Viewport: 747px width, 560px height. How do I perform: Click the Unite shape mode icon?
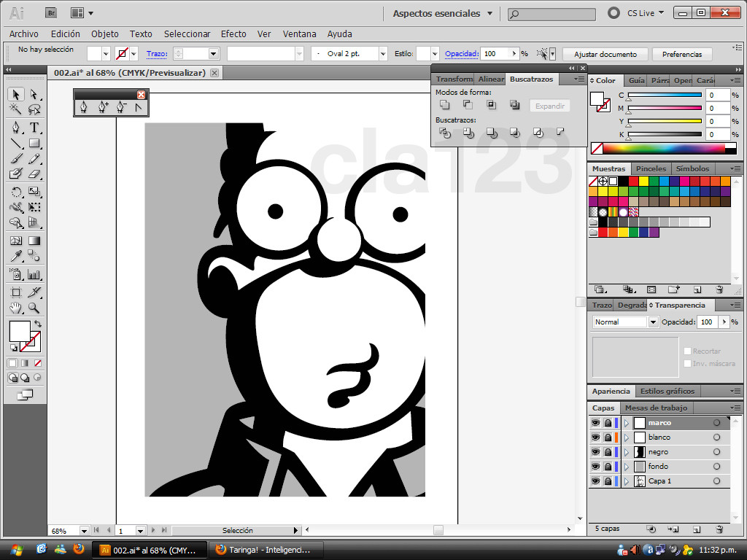pyautogui.click(x=444, y=105)
